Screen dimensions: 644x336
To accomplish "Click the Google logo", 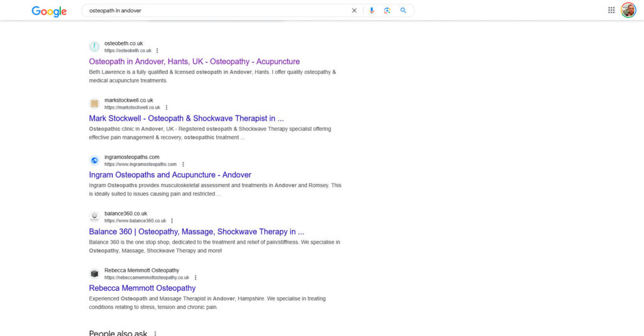I will tap(49, 11).
